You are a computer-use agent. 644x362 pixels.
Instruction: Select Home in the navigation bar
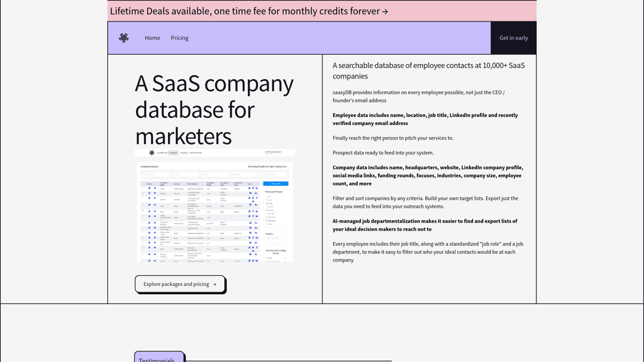tap(152, 38)
